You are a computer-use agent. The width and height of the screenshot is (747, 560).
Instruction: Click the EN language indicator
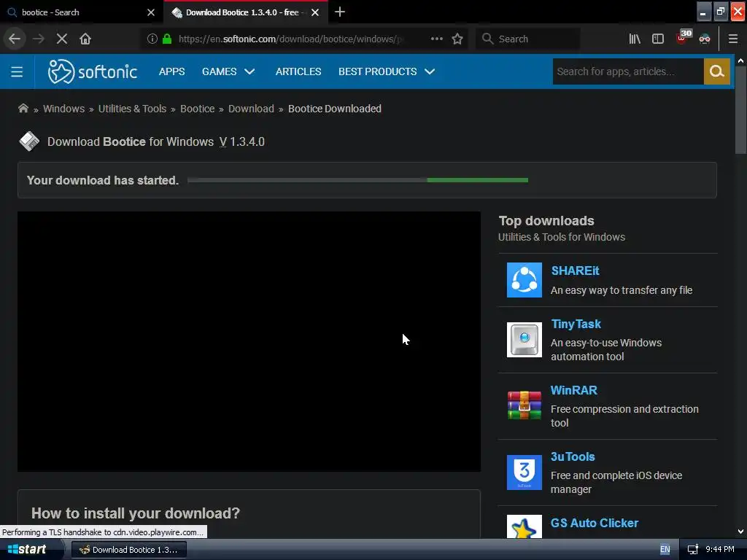click(x=665, y=550)
